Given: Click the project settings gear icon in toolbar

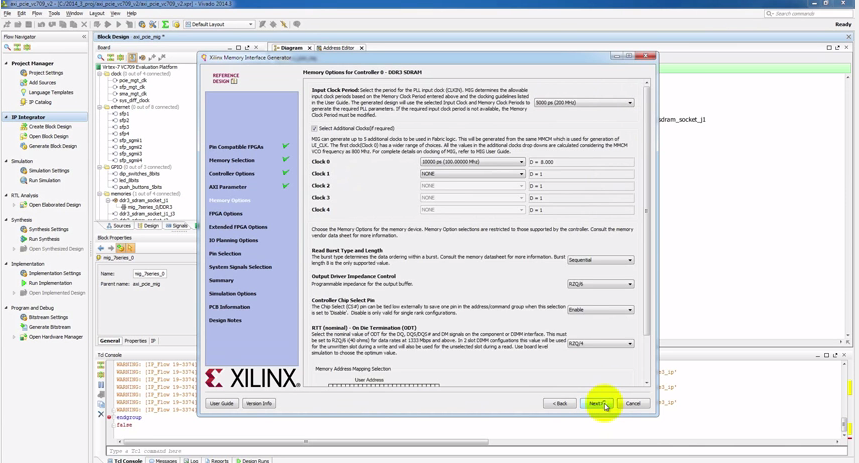Looking at the screenshot, I should [142, 24].
